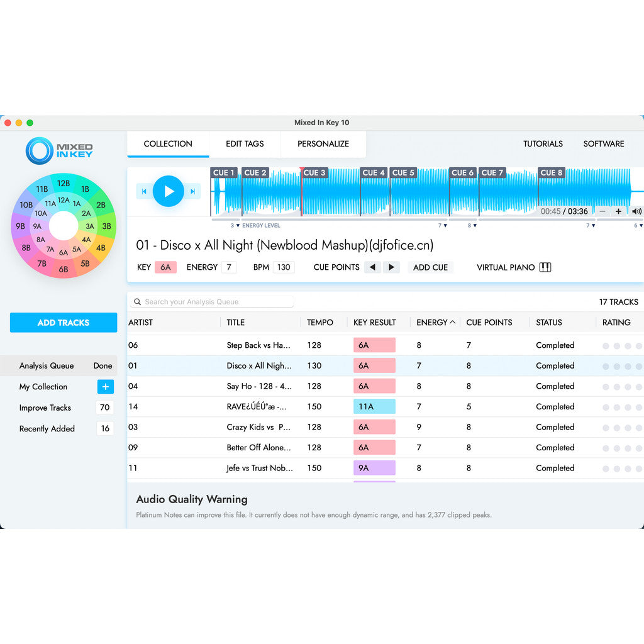
Task: Select CUE 8 marker on waveform
Action: [x=551, y=173]
